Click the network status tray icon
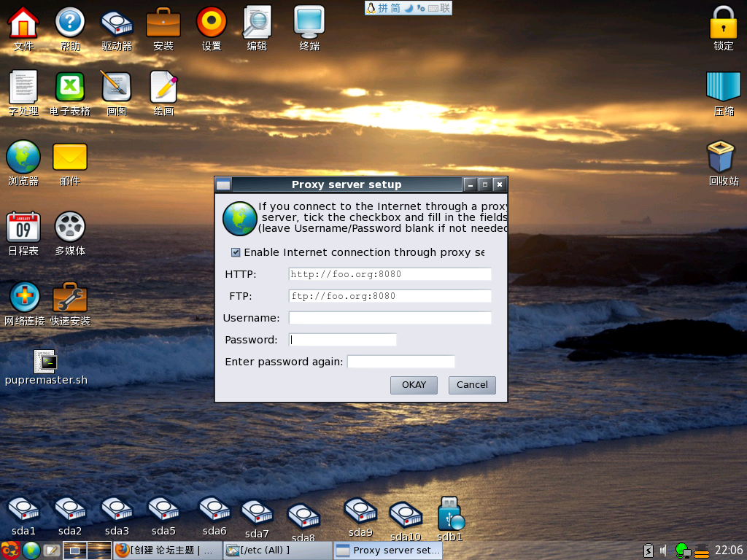 click(x=683, y=551)
